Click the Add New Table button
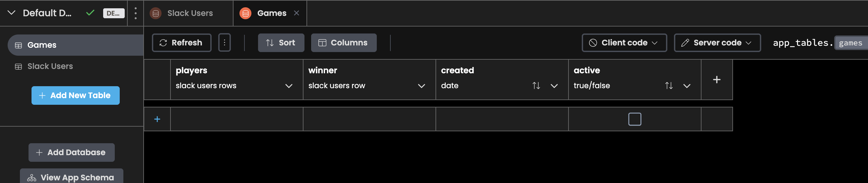Image resolution: width=868 pixels, height=183 pixels. [x=76, y=95]
